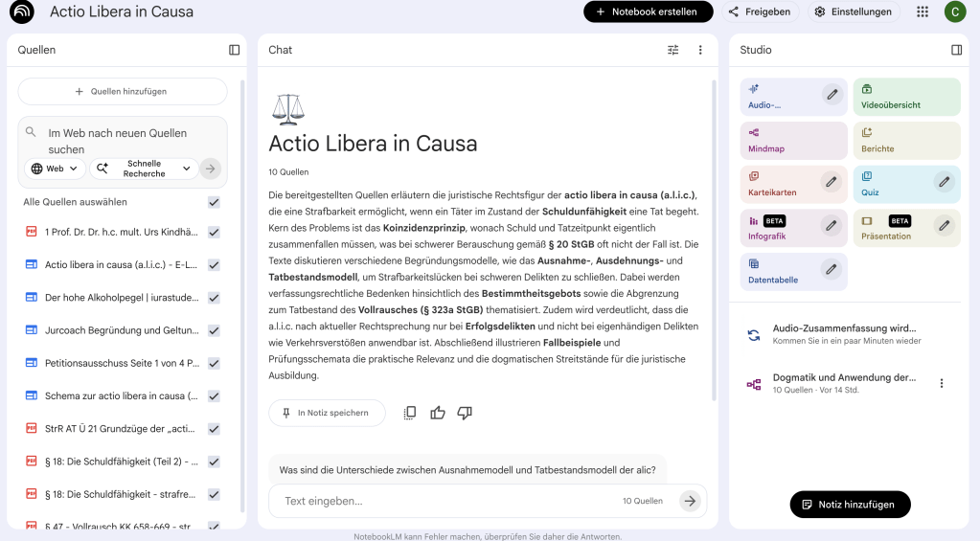
Task: Send the chat message
Action: [690, 501]
